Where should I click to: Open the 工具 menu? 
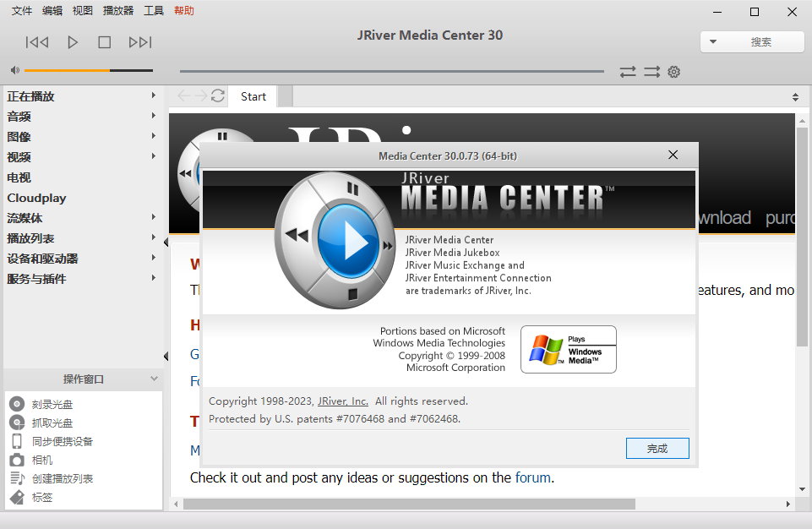point(153,10)
